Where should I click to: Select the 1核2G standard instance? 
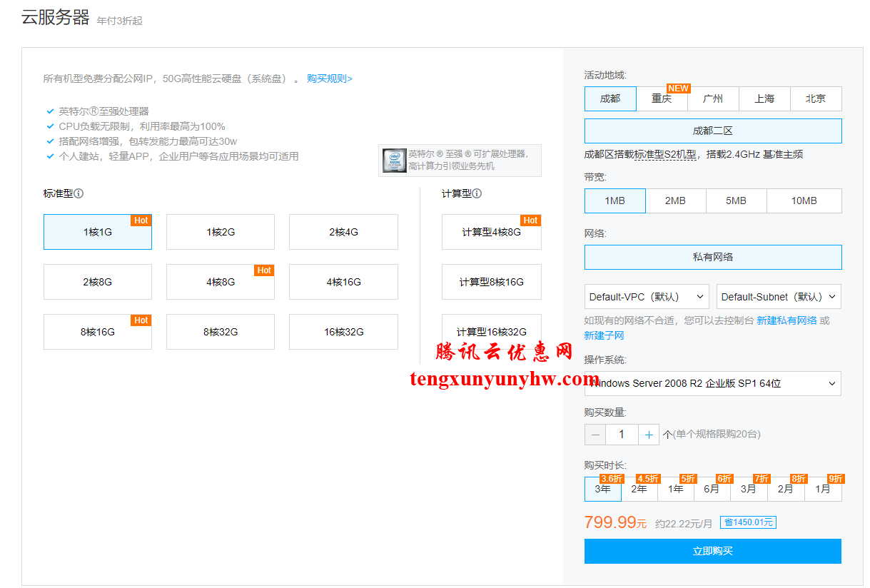(x=221, y=232)
